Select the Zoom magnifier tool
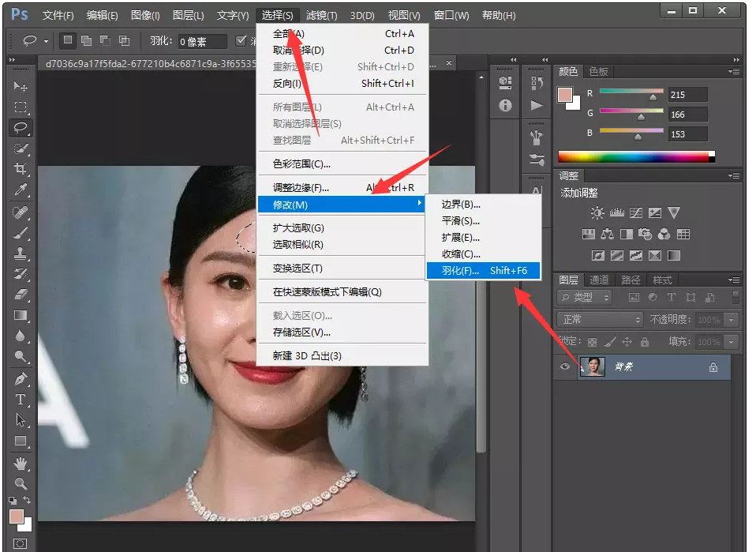Screen dimensions: 756x552 [21, 483]
